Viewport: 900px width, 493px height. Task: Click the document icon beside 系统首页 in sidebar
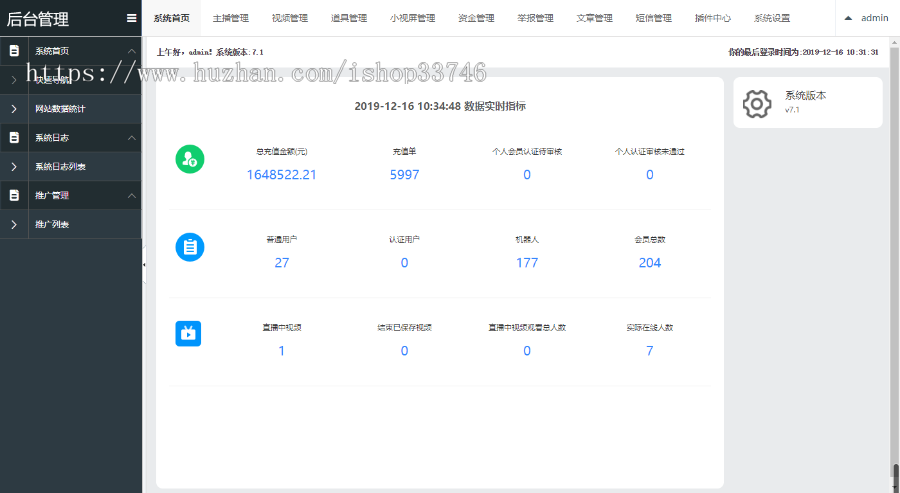coord(14,51)
